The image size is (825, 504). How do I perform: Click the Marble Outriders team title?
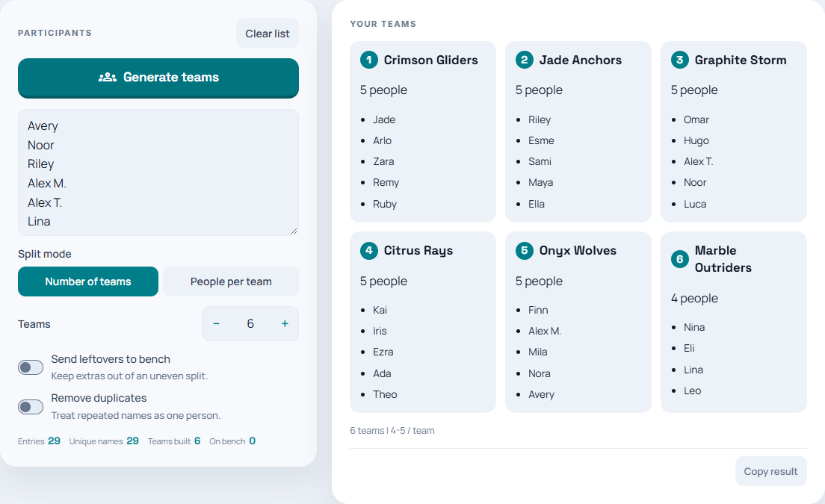tap(723, 258)
